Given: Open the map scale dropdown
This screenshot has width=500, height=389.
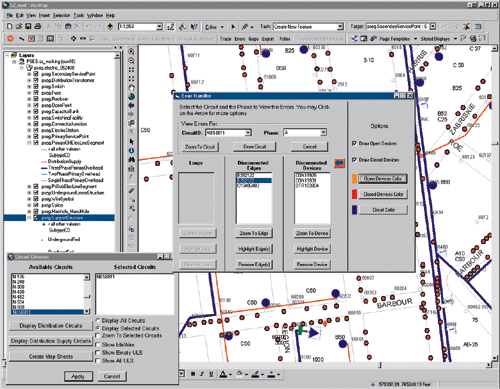Looking at the screenshot, I should click(159, 27).
